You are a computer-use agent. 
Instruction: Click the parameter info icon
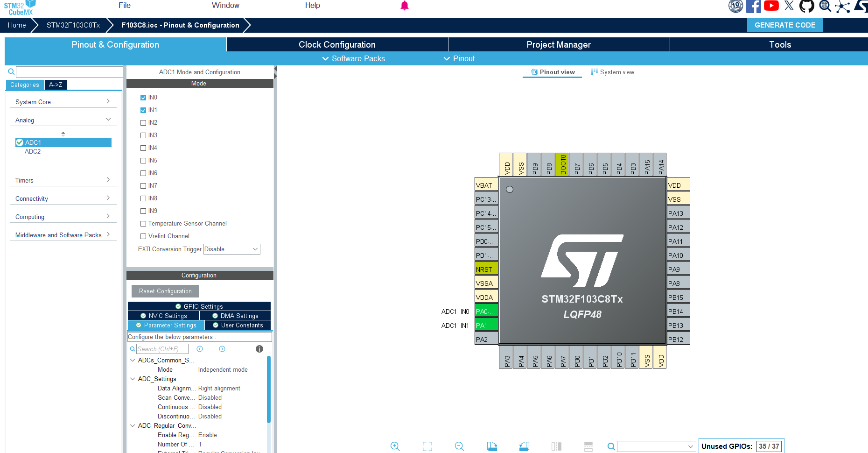point(259,349)
